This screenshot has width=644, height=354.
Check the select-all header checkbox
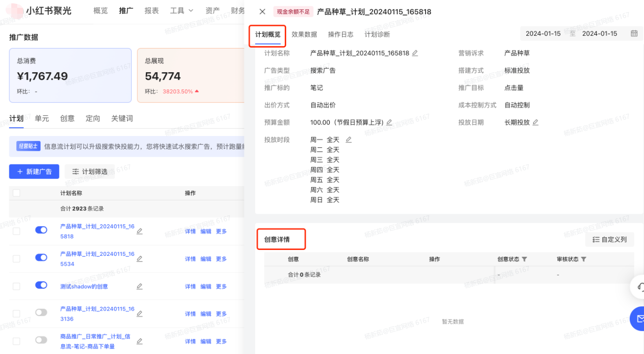[17, 193]
